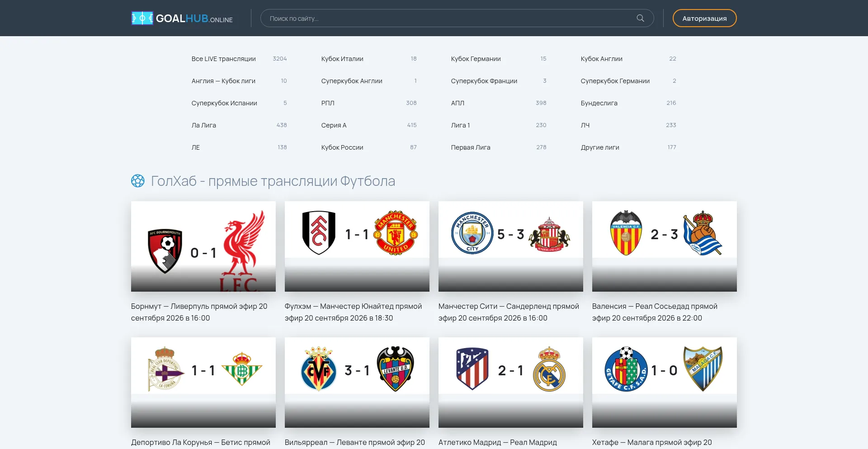
Task: Go to the Ла Лига league
Action: click(x=204, y=125)
